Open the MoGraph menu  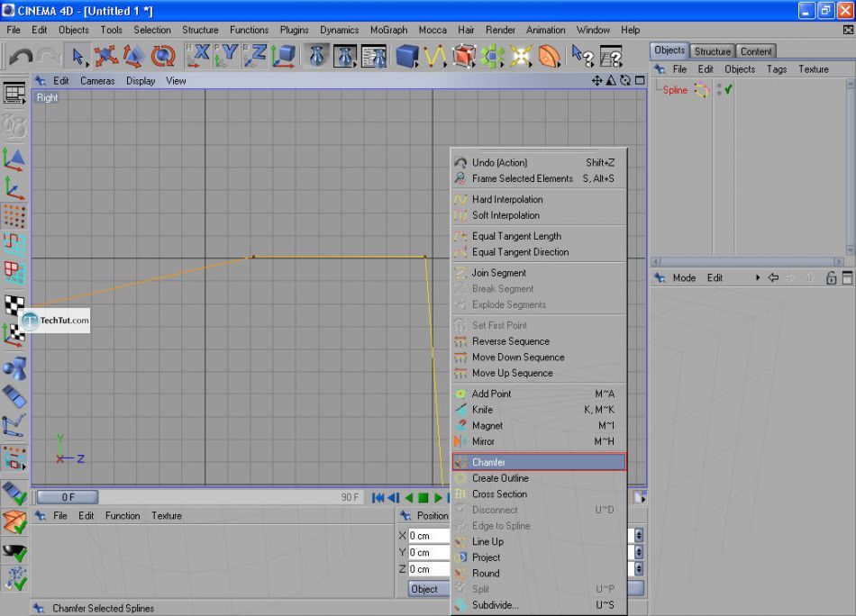pos(388,30)
